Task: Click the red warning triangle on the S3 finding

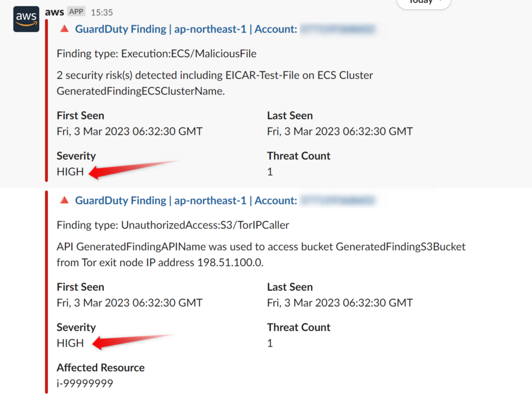Action: [64, 200]
